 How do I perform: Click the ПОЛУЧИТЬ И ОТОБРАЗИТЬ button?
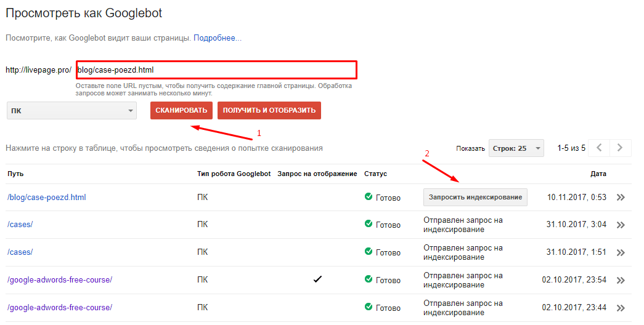coord(269,111)
